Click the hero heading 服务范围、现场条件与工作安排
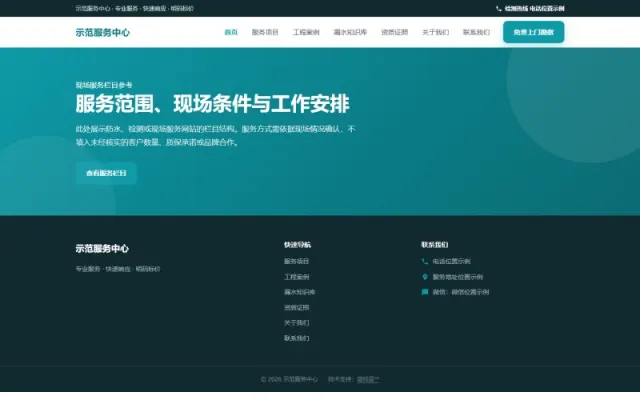This screenshot has height=400, width=640. click(x=213, y=104)
